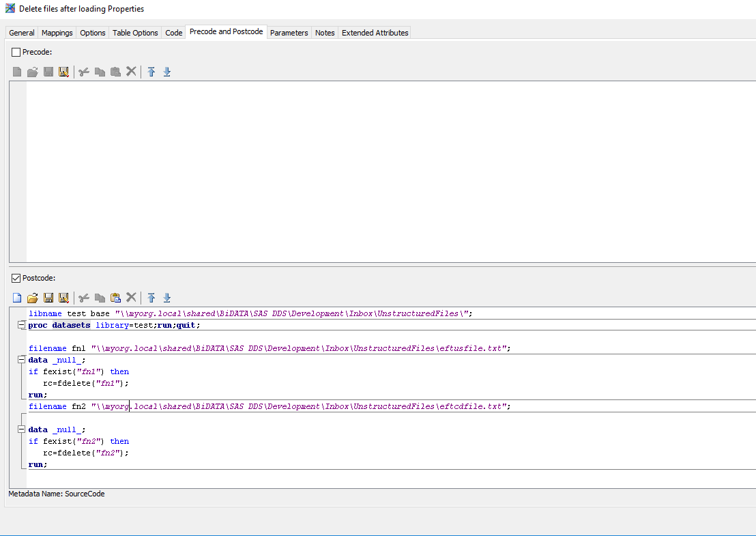Go to the Extended Attributes tab
The height and width of the screenshot is (536, 756).
click(375, 33)
